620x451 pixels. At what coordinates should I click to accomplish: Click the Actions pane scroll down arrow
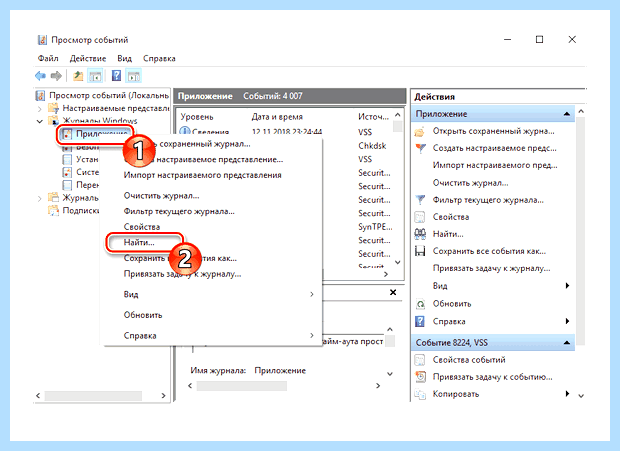[581, 395]
